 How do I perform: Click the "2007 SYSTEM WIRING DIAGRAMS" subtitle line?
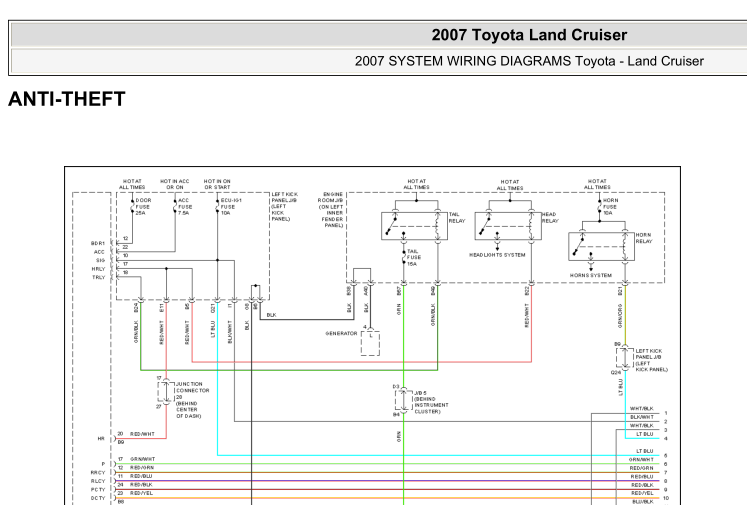(x=529, y=61)
